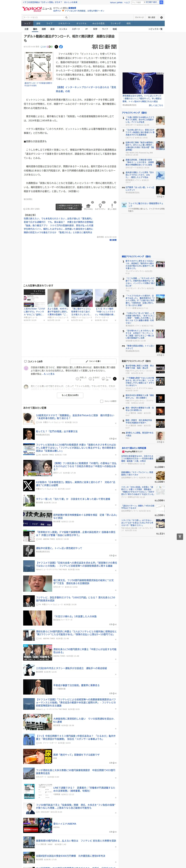This screenshot has width=186, height=868.
Task: Click the キーワードを入力 search field
Action: (x=44, y=18)
